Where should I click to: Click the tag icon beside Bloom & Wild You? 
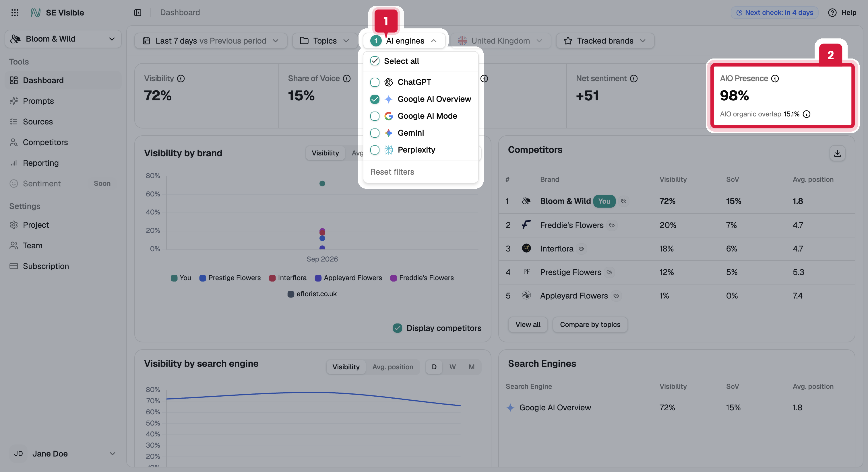624,201
